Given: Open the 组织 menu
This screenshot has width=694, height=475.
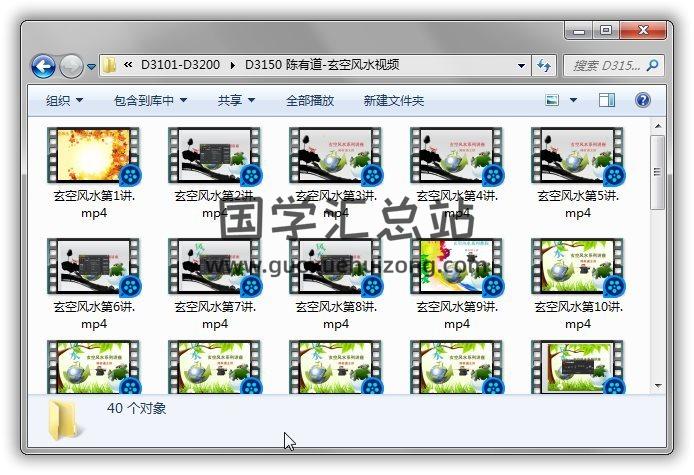Looking at the screenshot, I should coord(65,100).
